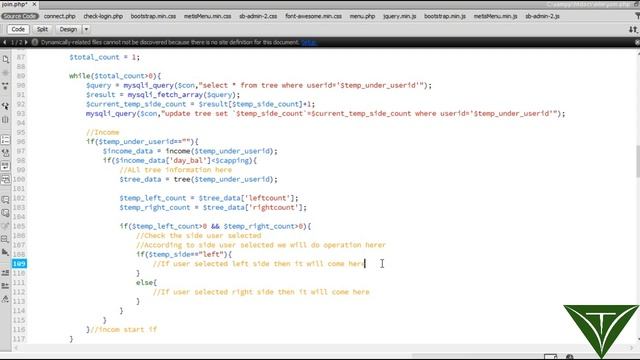This screenshot has height=360, width=640.
Task: Click the '//incom start if' comment
Action: point(123,329)
